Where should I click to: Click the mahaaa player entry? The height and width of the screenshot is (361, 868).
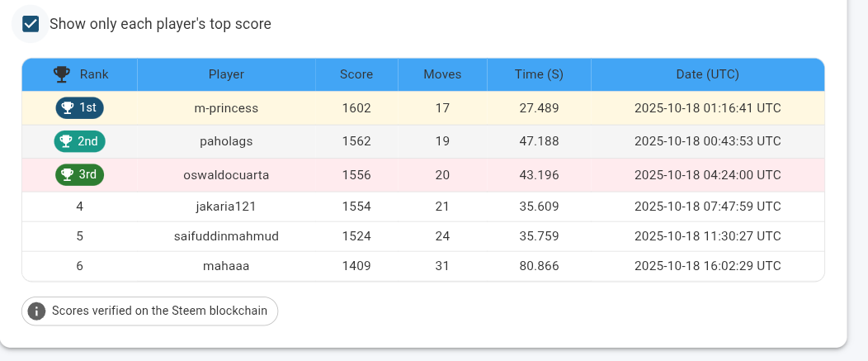(226, 266)
